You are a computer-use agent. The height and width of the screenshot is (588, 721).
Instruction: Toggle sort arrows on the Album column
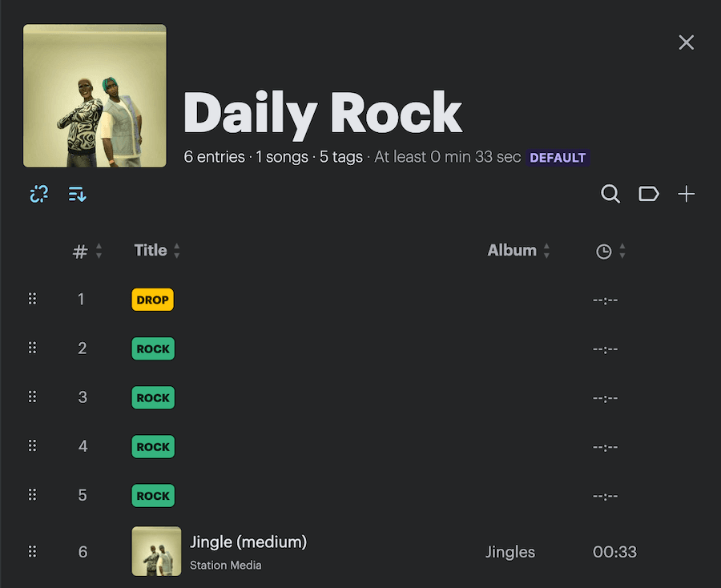[546, 251]
